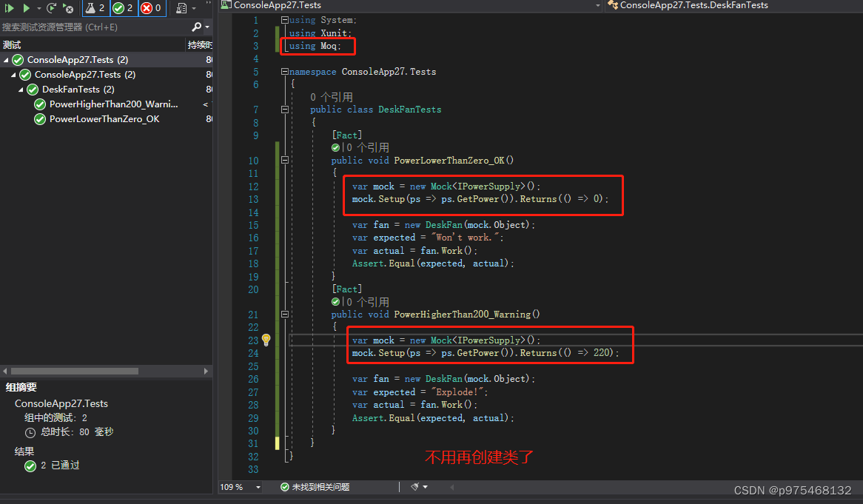Click the 测试 column header

pyautogui.click(x=93, y=44)
